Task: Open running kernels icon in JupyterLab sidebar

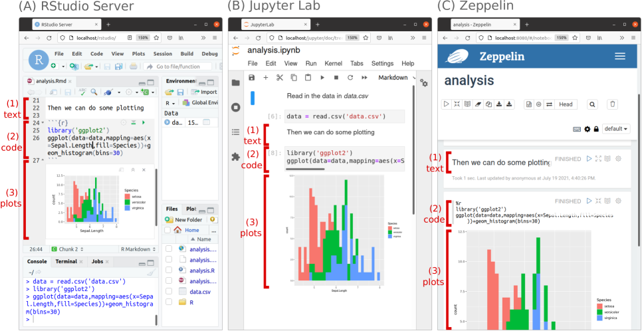Action: pos(236,107)
